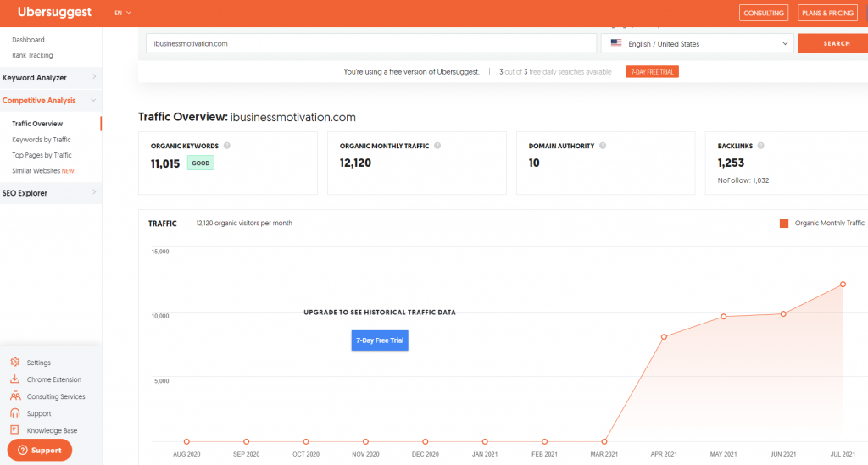Image resolution: width=868 pixels, height=465 pixels.
Task: Click the 11,015 organic keywords value
Action: coord(165,163)
